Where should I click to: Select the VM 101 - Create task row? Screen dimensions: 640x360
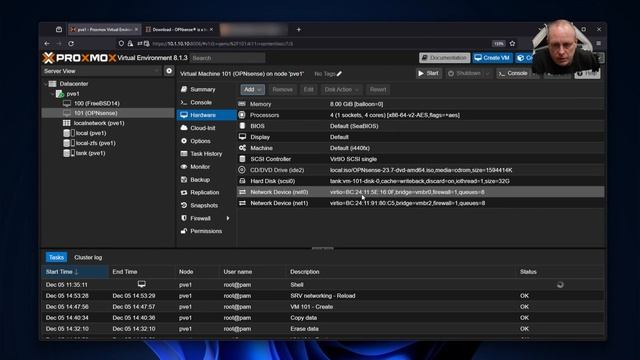322,307
